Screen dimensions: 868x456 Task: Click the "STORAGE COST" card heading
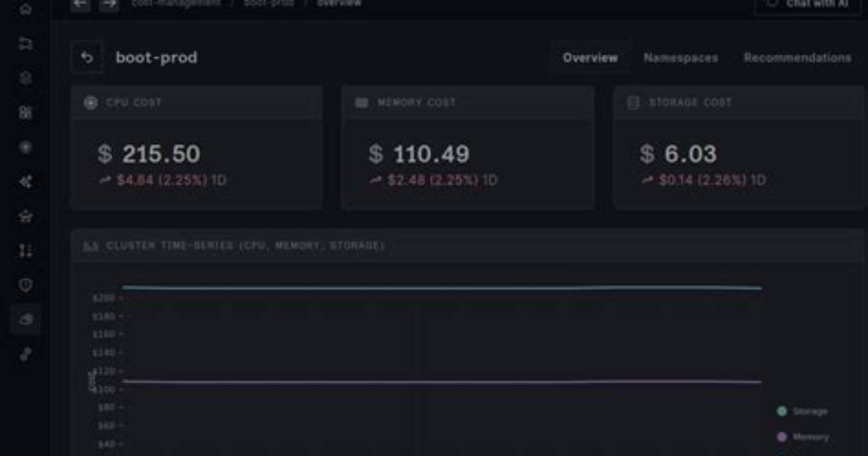(x=690, y=102)
